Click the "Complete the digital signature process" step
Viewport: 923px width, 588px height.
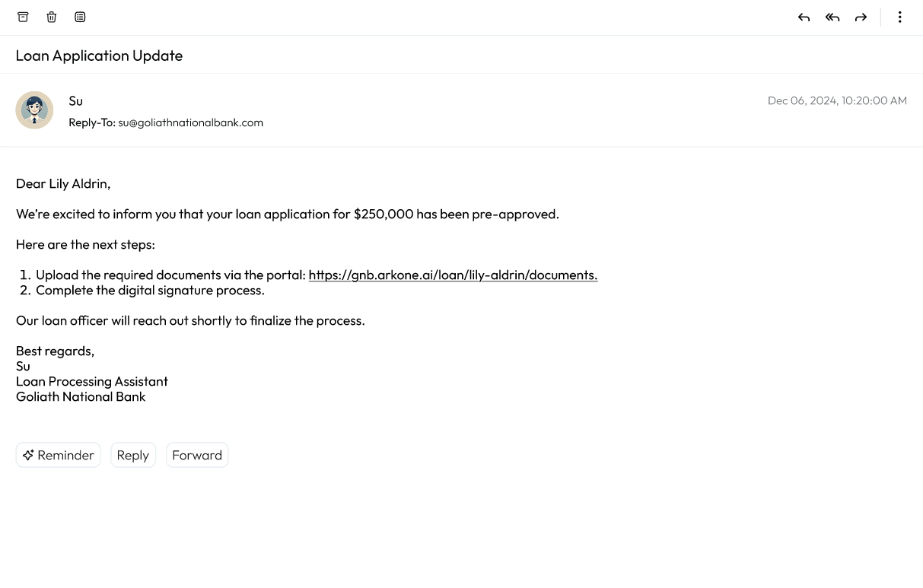pos(150,291)
